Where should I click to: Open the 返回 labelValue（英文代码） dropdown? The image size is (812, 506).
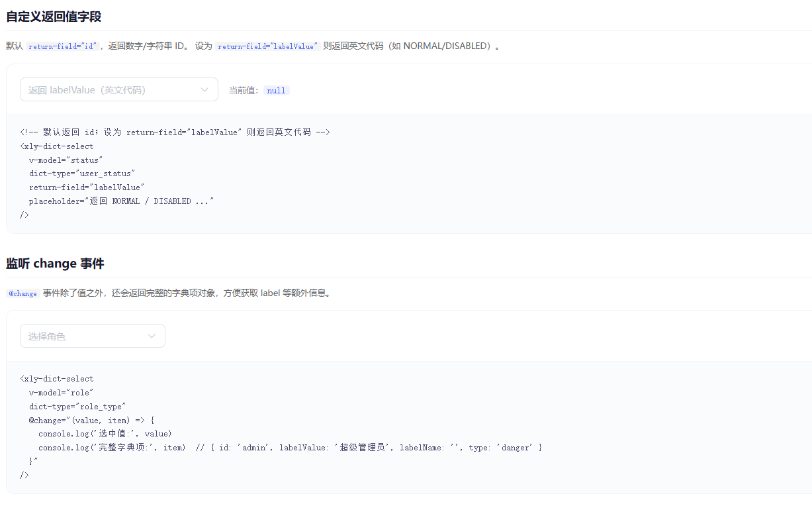coord(119,89)
